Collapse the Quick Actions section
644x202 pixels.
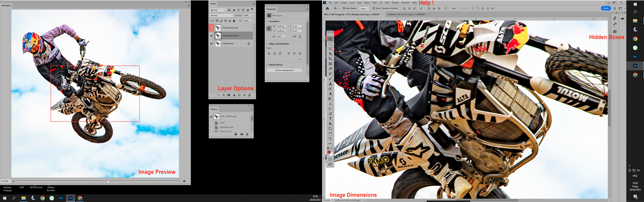267,65
